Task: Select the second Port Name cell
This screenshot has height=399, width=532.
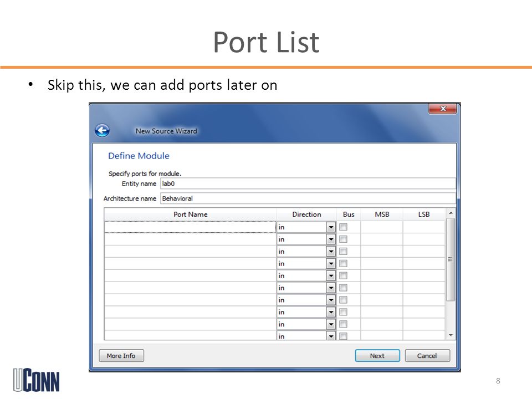Action: [x=190, y=239]
